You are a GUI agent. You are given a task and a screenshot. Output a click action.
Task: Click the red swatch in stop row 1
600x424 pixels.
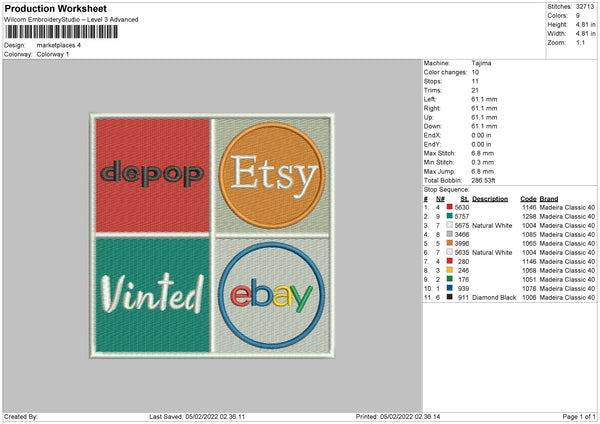(x=449, y=207)
